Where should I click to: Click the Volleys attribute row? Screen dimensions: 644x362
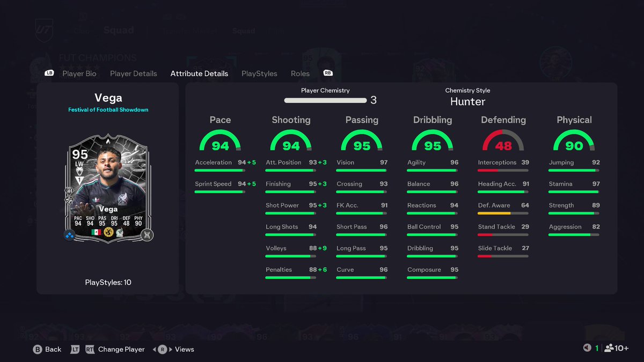pyautogui.click(x=296, y=250)
